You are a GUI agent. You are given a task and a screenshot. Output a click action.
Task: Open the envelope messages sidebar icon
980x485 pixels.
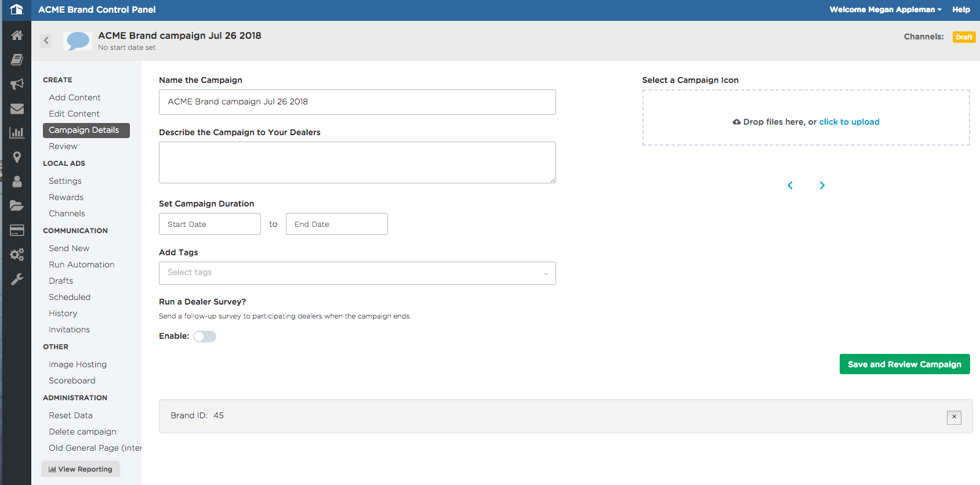[17, 108]
